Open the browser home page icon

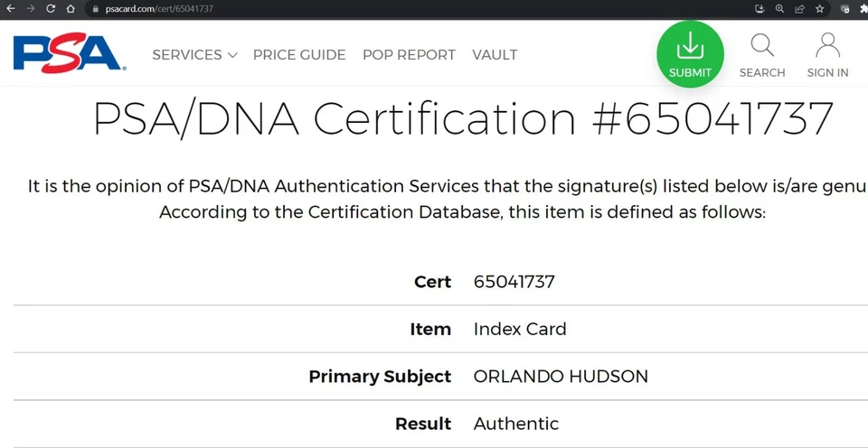click(x=71, y=8)
